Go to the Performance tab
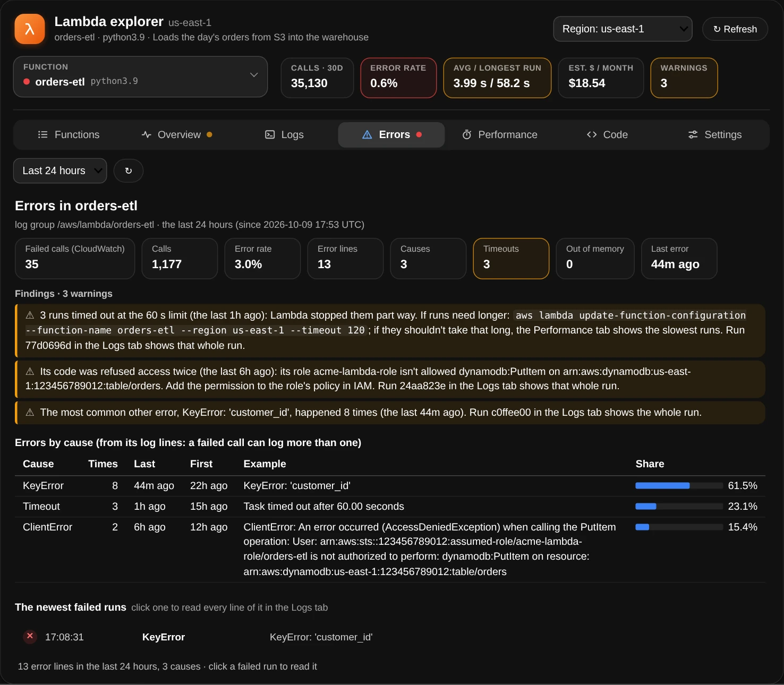Viewport: 784px width, 685px height. tap(499, 135)
